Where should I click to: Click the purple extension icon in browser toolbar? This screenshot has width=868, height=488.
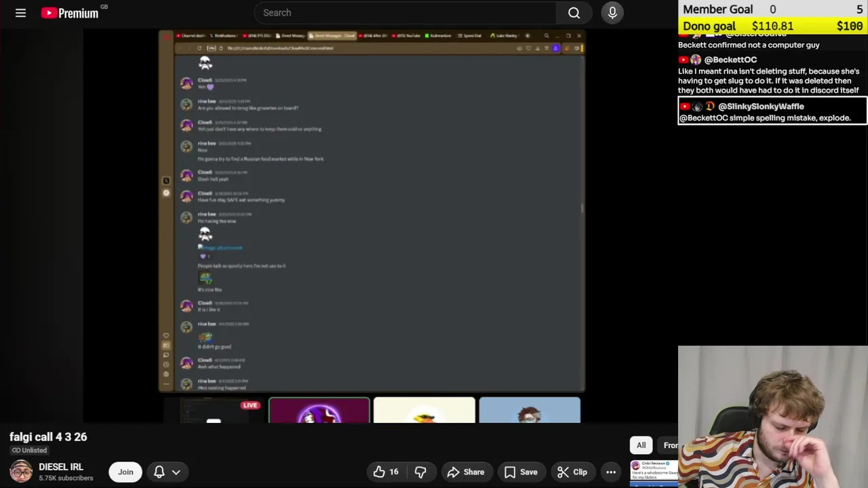pos(556,48)
